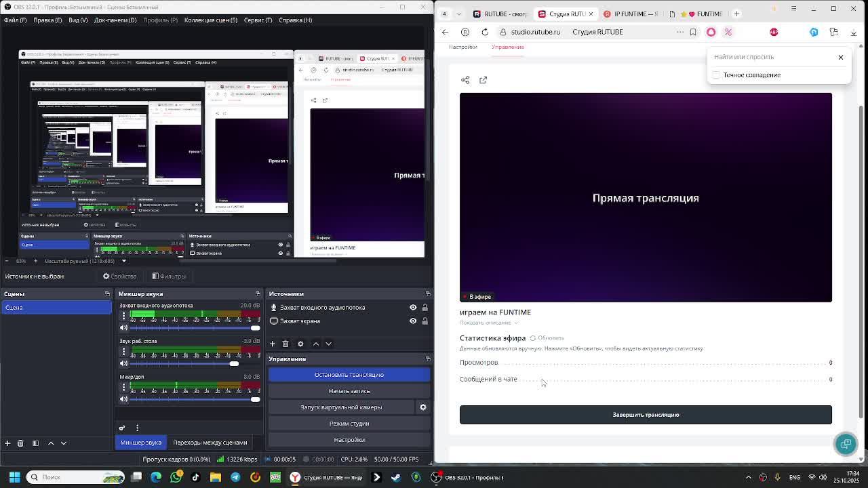868x488 pixels.
Task: Open the Alice assistant icon in address bar
Action: click(x=711, y=32)
